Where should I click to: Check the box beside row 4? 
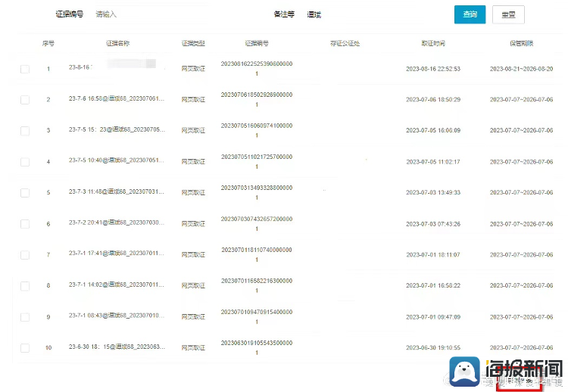coord(25,162)
